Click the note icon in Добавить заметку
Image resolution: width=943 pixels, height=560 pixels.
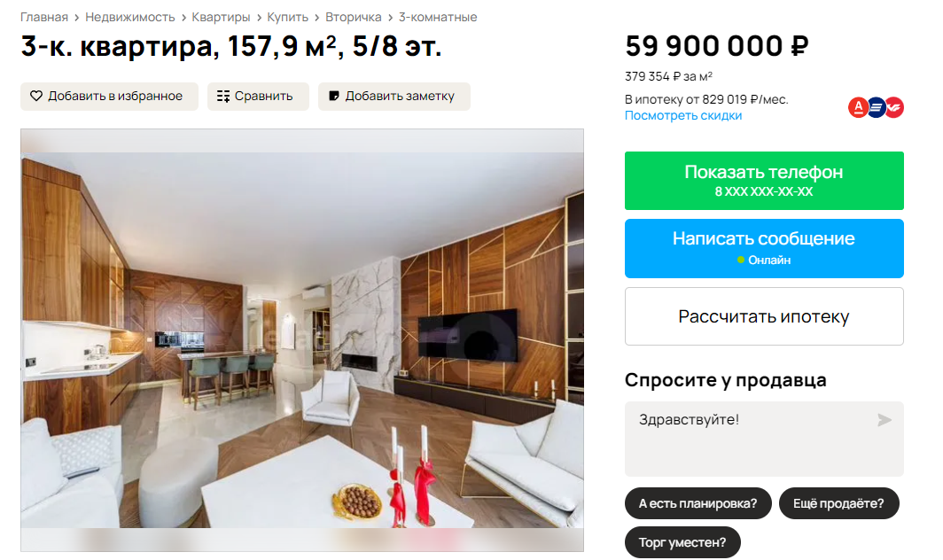334,97
